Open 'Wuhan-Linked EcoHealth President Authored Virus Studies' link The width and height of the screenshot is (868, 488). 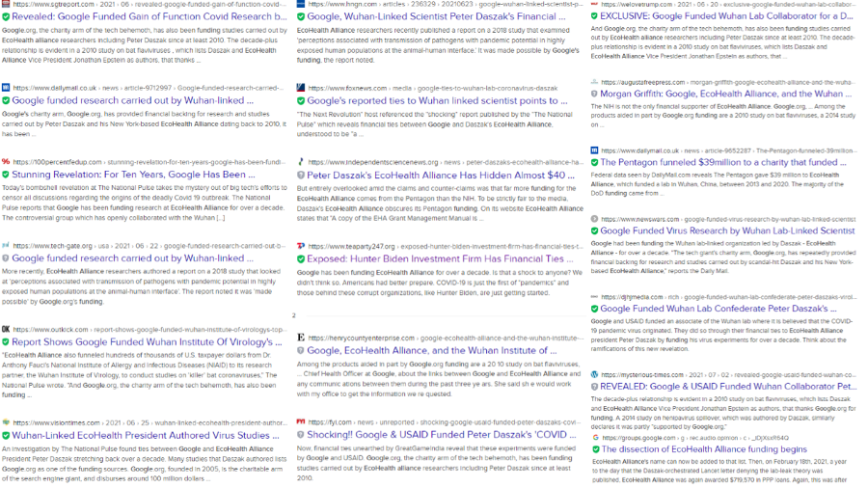(x=146, y=435)
